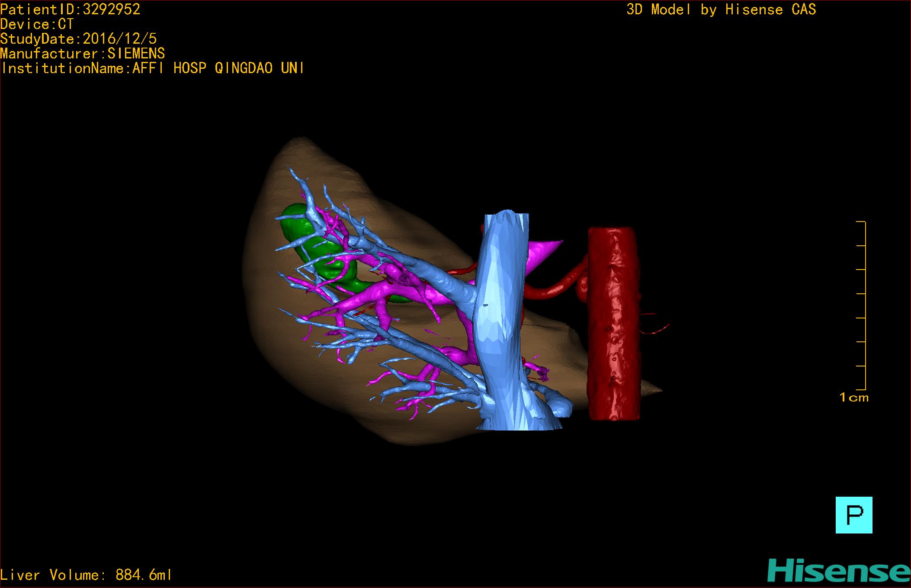Screen dimensions: 911x588
Task: Click the 3D Model by Hisense CAS title
Action: pyautogui.click(x=721, y=10)
